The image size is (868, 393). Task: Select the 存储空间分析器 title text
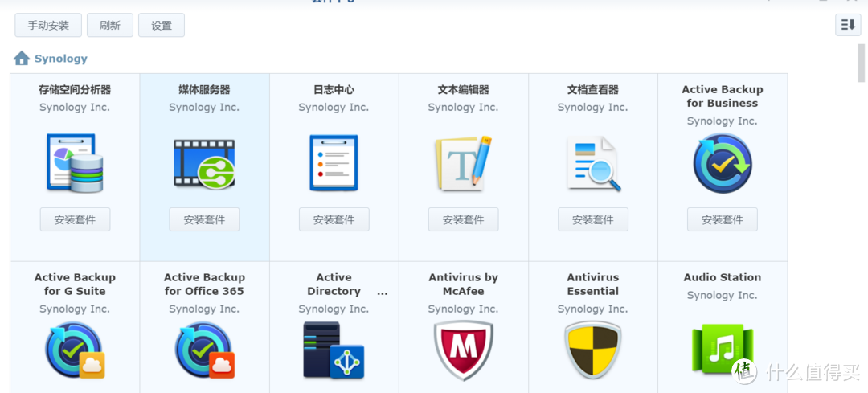point(75,90)
